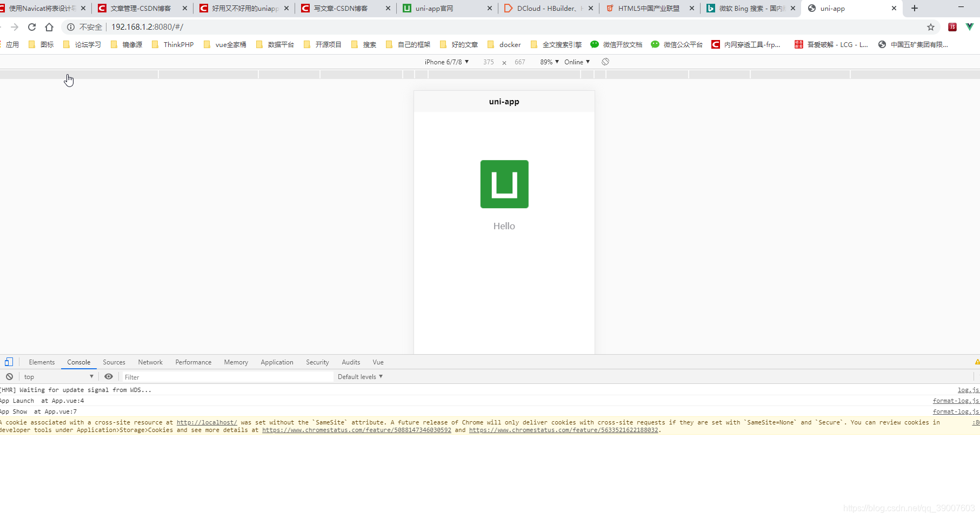
Task: Open the 内网穿透工具-frp bookmark
Action: [x=746, y=44]
